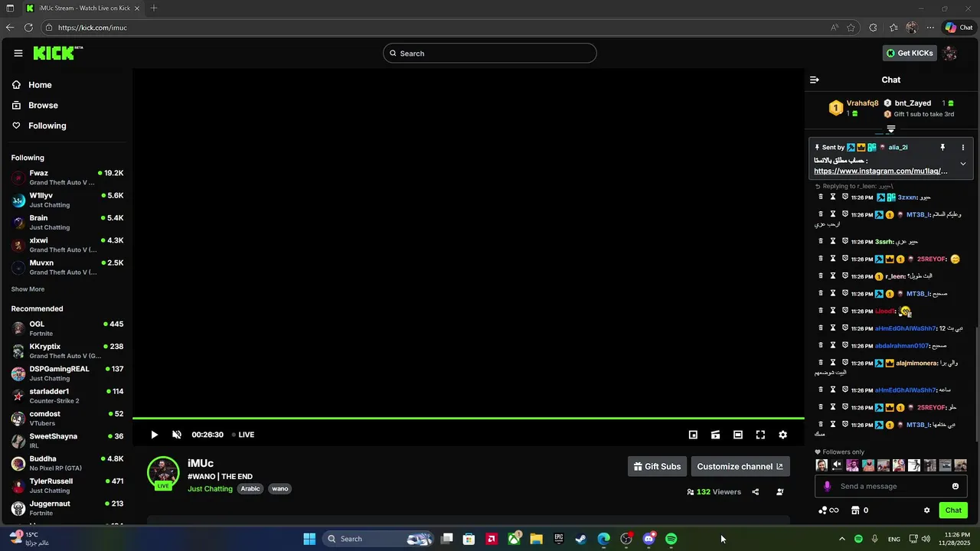The height and width of the screenshot is (551, 980).
Task: Click Get KICKs button
Action: click(910, 54)
